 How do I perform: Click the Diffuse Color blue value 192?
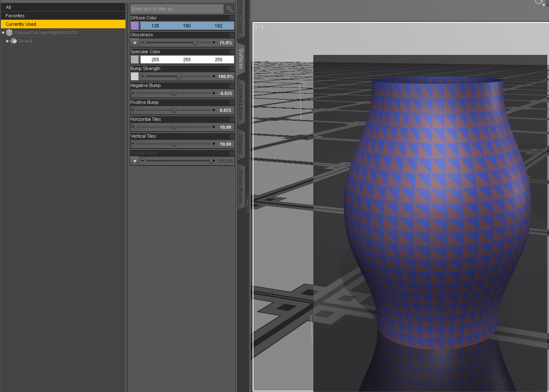pyautogui.click(x=218, y=26)
